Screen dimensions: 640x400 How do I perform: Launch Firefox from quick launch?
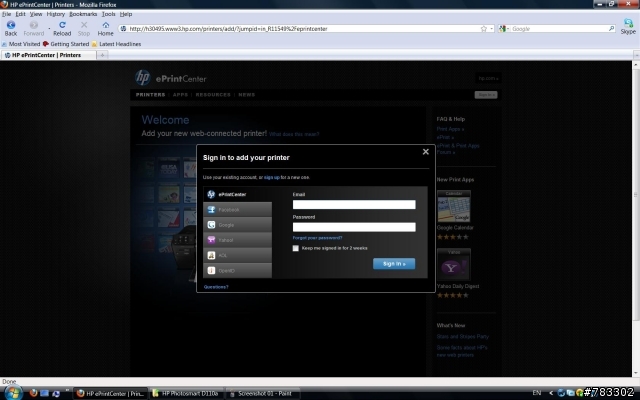click(33, 393)
